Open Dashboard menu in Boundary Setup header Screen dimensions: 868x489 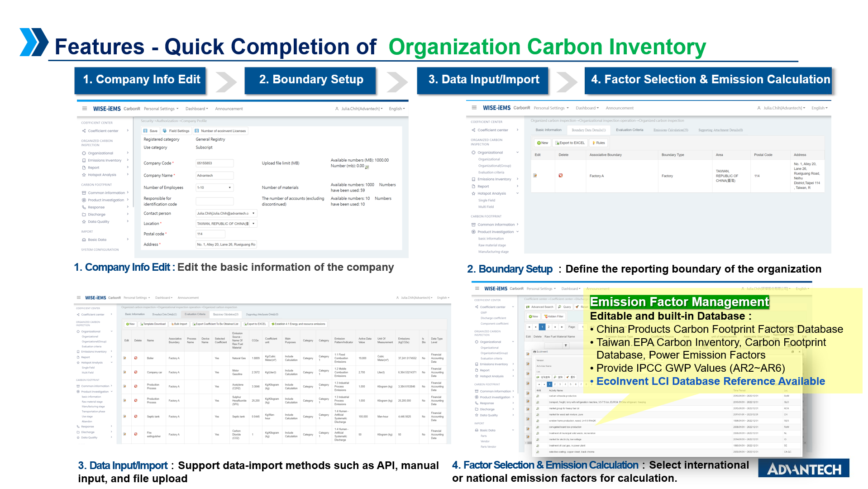(587, 108)
